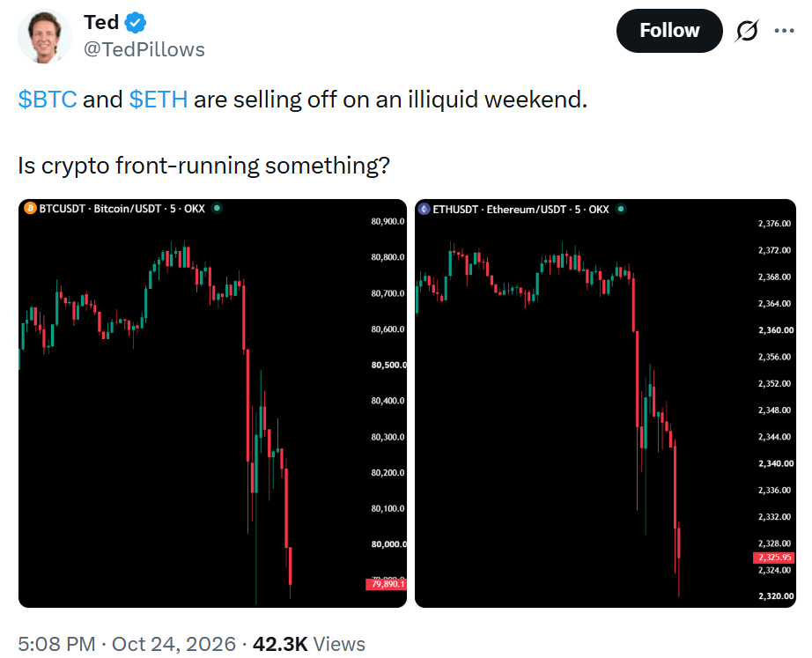Screen dimensions: 812x658
Task: Click the 42.3K Views count
Action: 308,644
